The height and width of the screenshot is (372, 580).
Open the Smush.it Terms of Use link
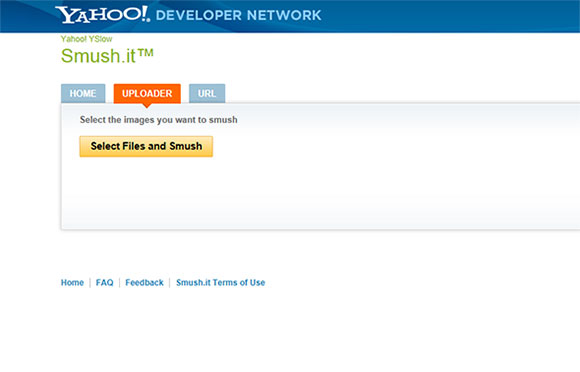pyautogui.click(x=220, y=283)
